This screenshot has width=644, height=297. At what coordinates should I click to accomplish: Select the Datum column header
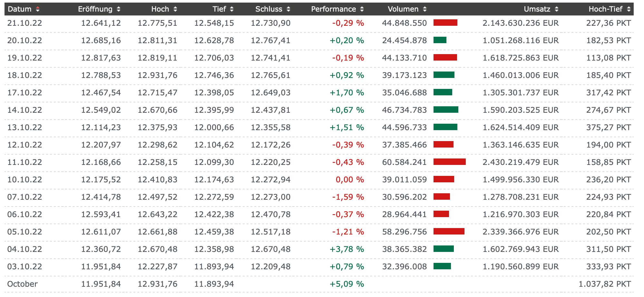pos(19,9)
